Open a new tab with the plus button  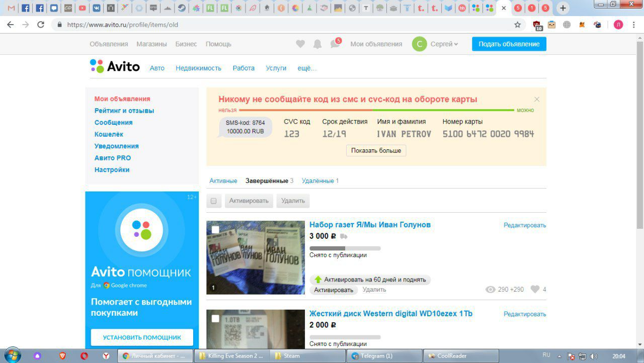click(563, 8)
